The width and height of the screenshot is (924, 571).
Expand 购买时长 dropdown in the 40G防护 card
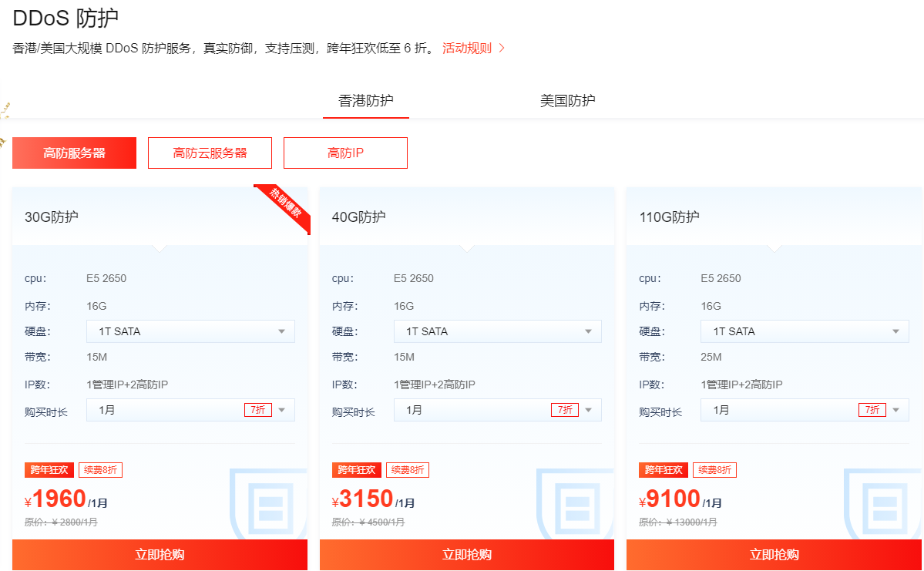point(497,410)
